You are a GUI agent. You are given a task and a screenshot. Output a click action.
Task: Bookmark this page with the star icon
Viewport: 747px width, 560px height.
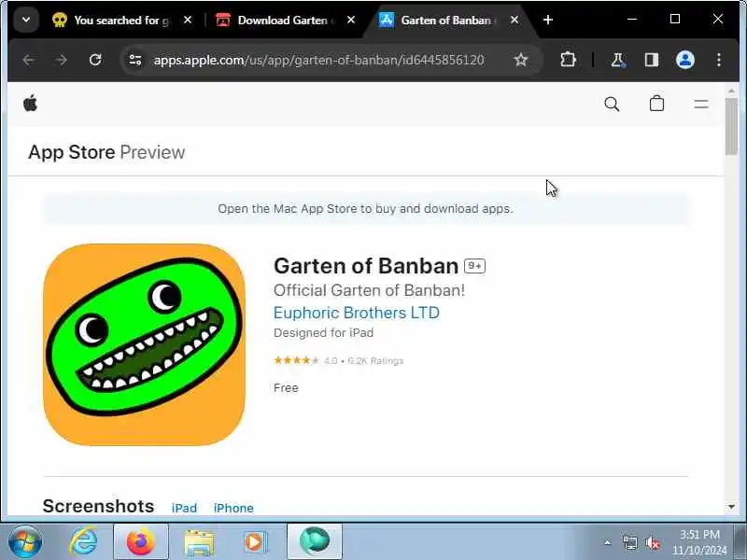tap(521, 60)
